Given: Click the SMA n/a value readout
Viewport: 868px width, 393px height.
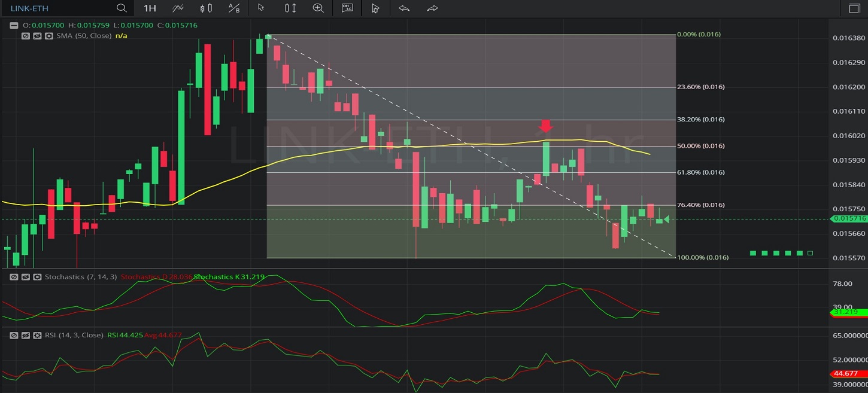Looking at the screenshot, I should pyautogui.click(x=121, y=36).
